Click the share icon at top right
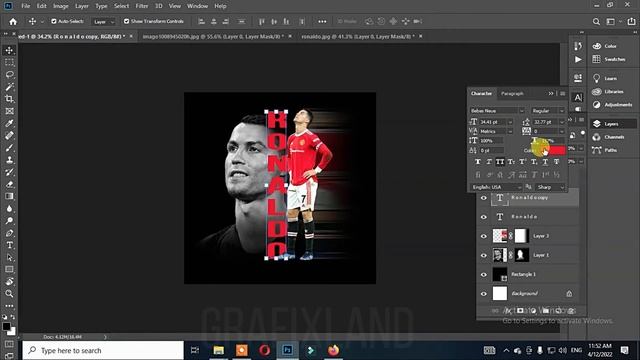The height and width of the screenshot is (360, 640). click(631, 22)
